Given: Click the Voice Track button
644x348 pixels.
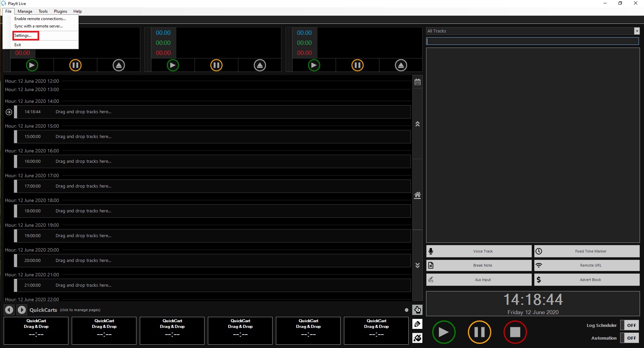Looking at the screenshot, I should tap(479, 251).
